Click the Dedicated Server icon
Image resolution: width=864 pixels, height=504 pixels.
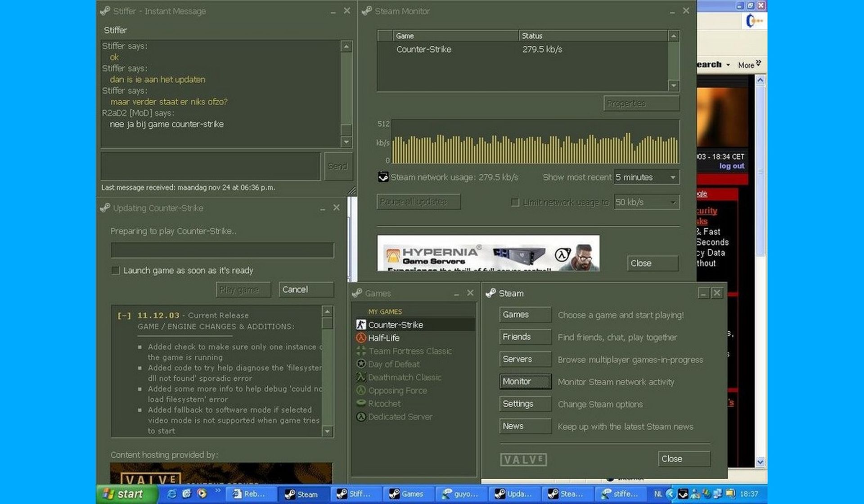(x=361, y=417)
